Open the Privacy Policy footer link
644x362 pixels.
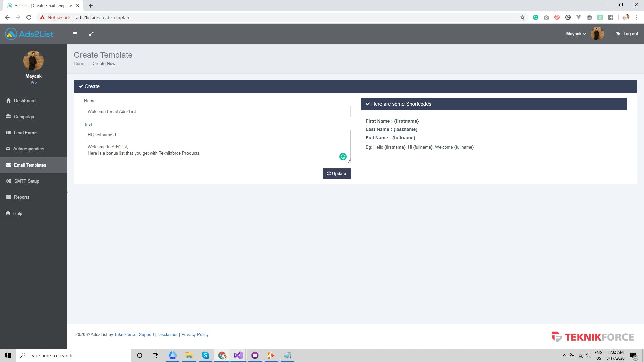195,334
